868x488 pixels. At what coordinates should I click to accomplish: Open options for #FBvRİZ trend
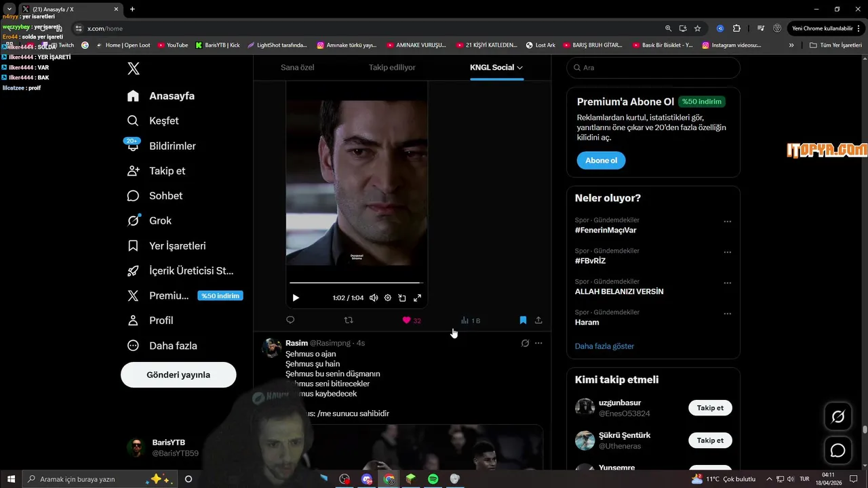click(x=727, y=252)
